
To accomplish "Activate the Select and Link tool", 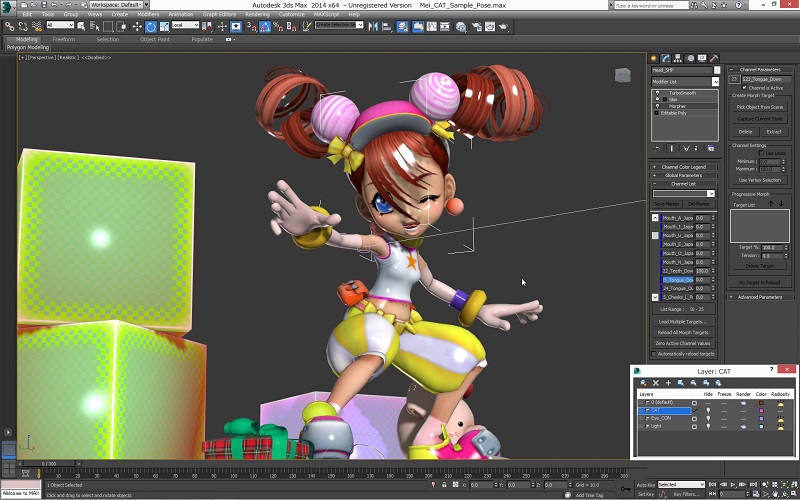I will (10, 26).
